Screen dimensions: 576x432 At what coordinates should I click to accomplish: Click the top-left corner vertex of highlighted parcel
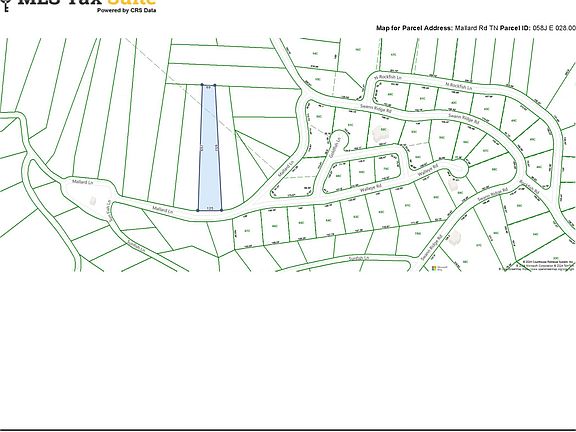[202, 85]
